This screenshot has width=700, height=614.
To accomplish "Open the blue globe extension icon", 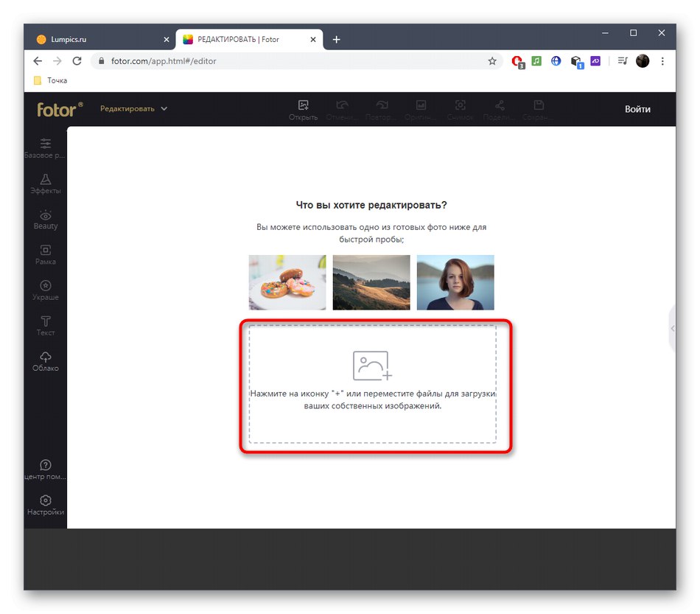I will tap(556, 60).
